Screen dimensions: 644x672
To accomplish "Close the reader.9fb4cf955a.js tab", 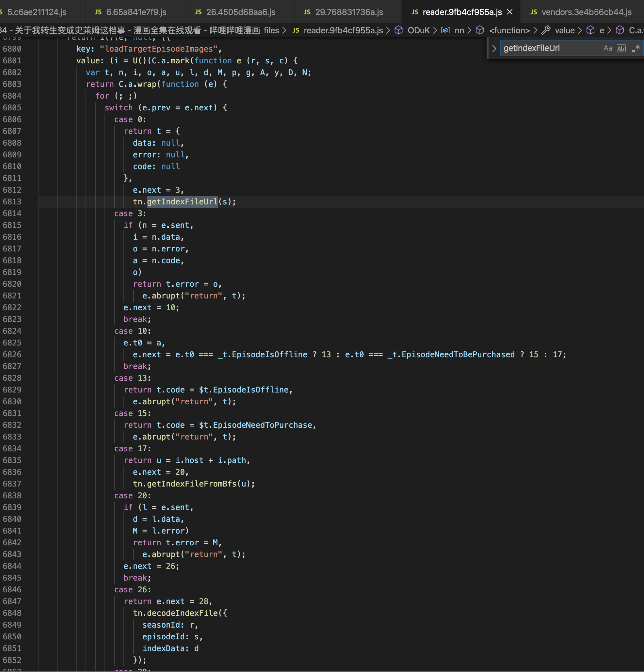I will tap(510, 12).
